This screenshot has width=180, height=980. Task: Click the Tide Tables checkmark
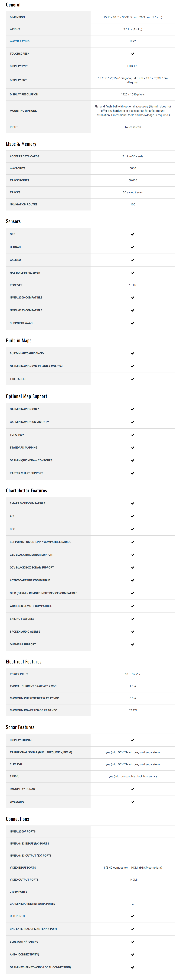(133, 379)
